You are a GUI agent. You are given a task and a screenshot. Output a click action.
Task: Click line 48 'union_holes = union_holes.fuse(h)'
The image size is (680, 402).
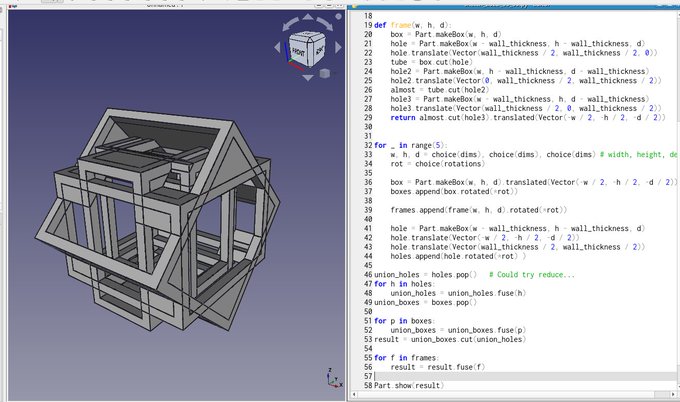click(x=458, y=293)
